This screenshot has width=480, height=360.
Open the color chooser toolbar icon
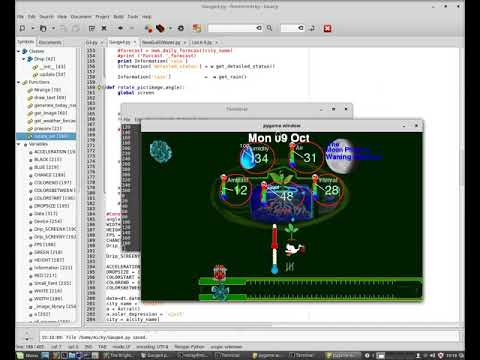point(197,28)
